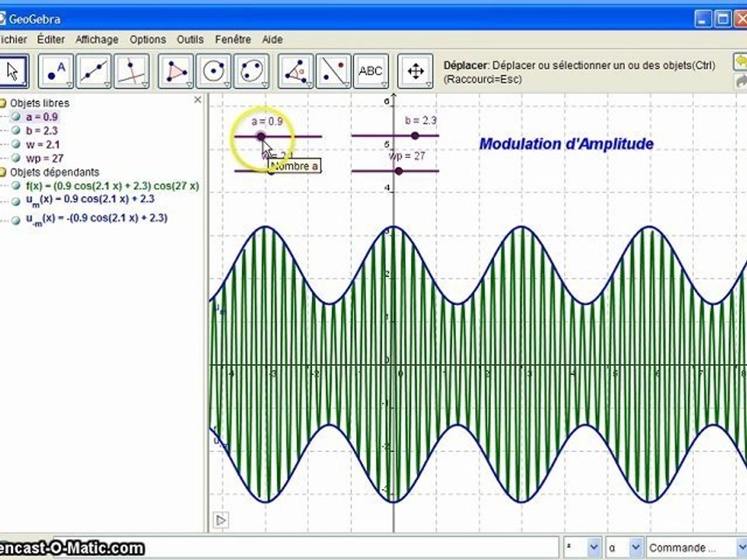Open the Commande dropdown list
The image size is (747, 560).
[x=696, y=548]
